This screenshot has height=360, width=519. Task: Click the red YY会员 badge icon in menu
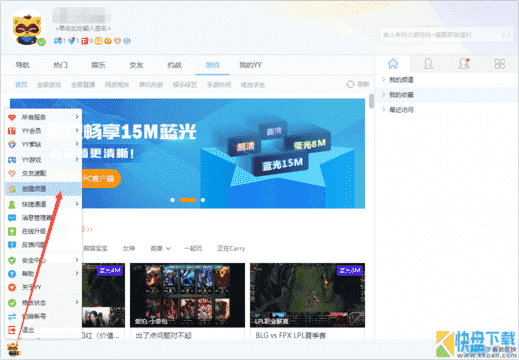(x=12, y=131)
